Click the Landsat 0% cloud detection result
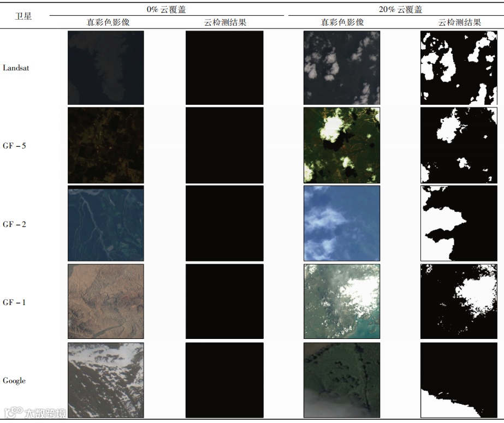Screen dimensions: 504x423 224,68
